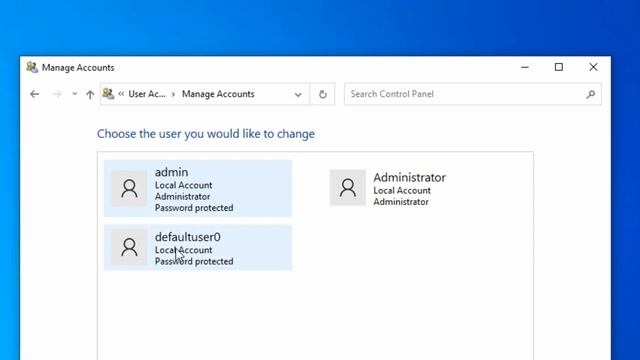This screenshot has height=360, width=640.
Task: Click the Manage Accounts title bar icon
Action: pyautogui.click(x=32, y=67)
